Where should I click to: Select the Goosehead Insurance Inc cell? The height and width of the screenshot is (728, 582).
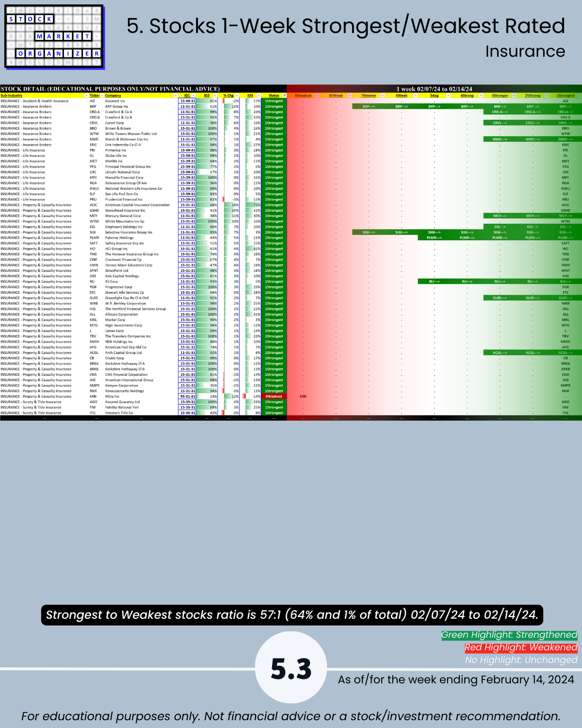[141, 211]
